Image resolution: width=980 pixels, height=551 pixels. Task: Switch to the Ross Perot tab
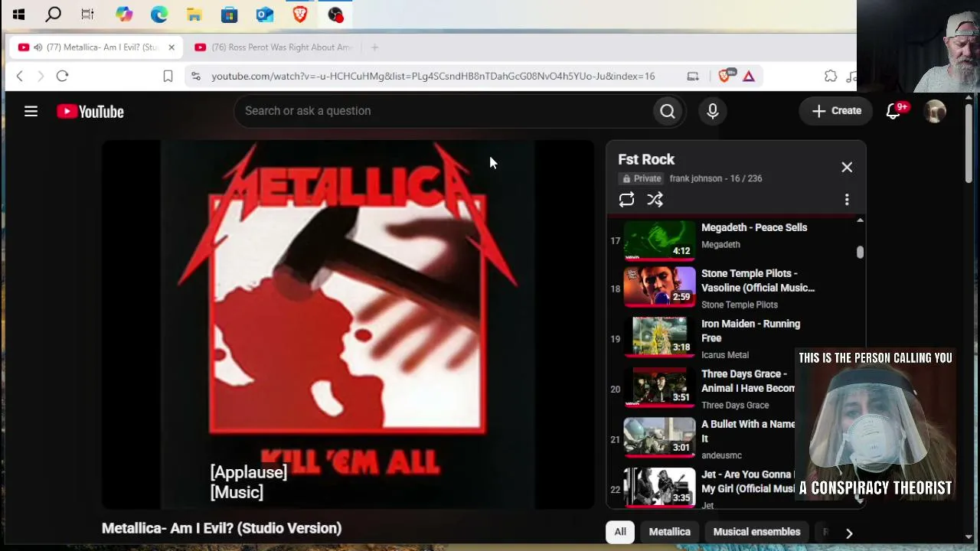[273, 47]
